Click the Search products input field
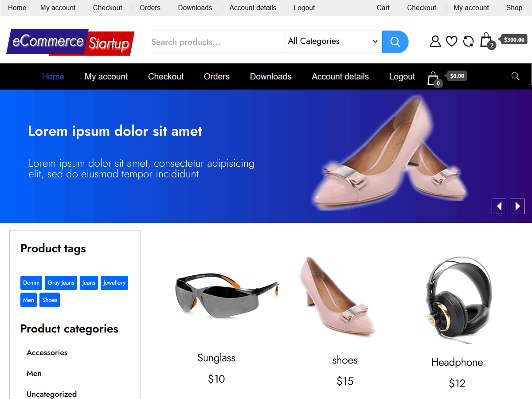Screen dimensions: 532x399 tap(213, 41)
